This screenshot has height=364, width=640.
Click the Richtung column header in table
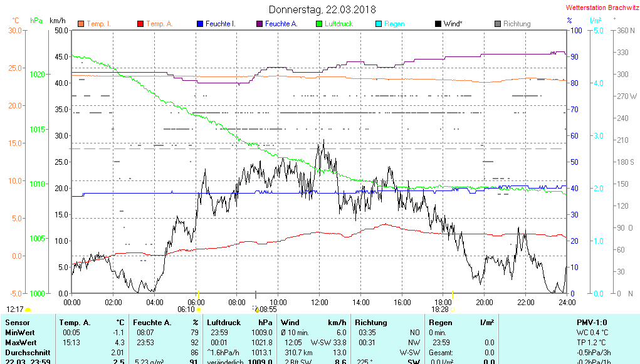pos(370,322)
